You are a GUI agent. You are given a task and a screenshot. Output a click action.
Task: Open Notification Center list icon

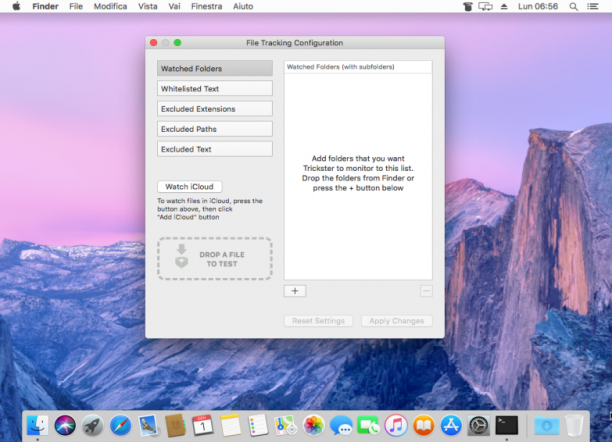[x=592, y=6]
